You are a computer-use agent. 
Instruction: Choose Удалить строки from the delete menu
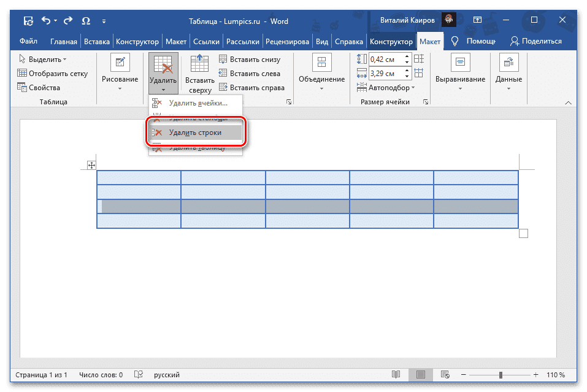coord(195,131)
